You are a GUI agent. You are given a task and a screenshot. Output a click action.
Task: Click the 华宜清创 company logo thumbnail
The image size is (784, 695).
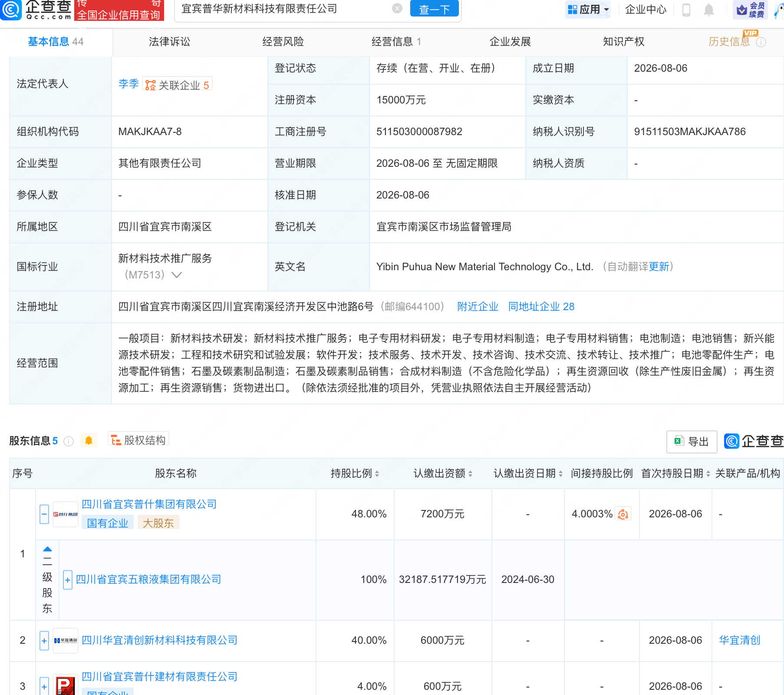(x=66, y=640)
